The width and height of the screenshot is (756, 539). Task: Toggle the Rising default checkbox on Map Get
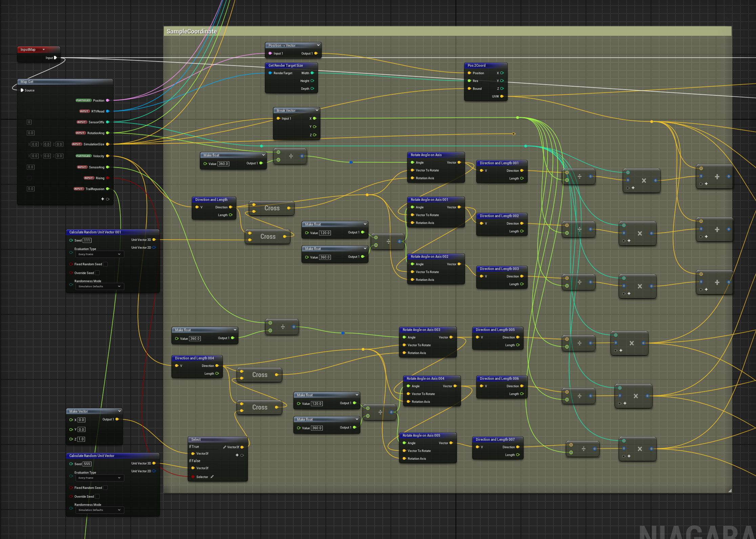(x=29, y=178)
